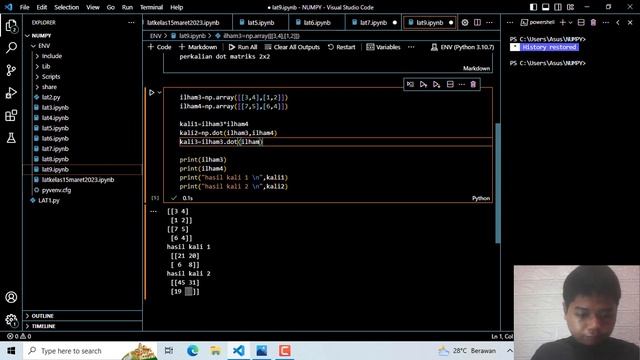Open the Testing flask view
This screenshot has height=360, width=640.
click(11, 138)
